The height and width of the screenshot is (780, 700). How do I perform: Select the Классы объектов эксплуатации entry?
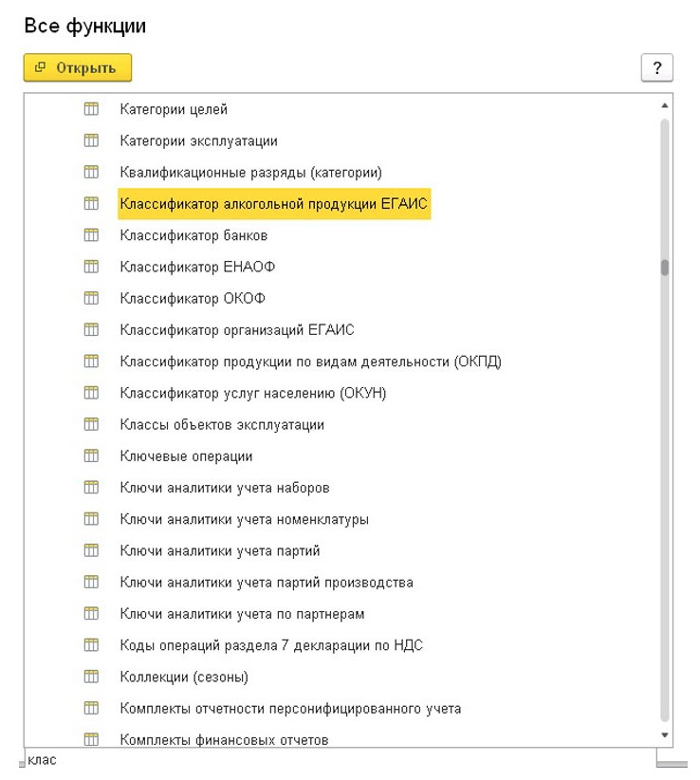(x=218, y=424)
